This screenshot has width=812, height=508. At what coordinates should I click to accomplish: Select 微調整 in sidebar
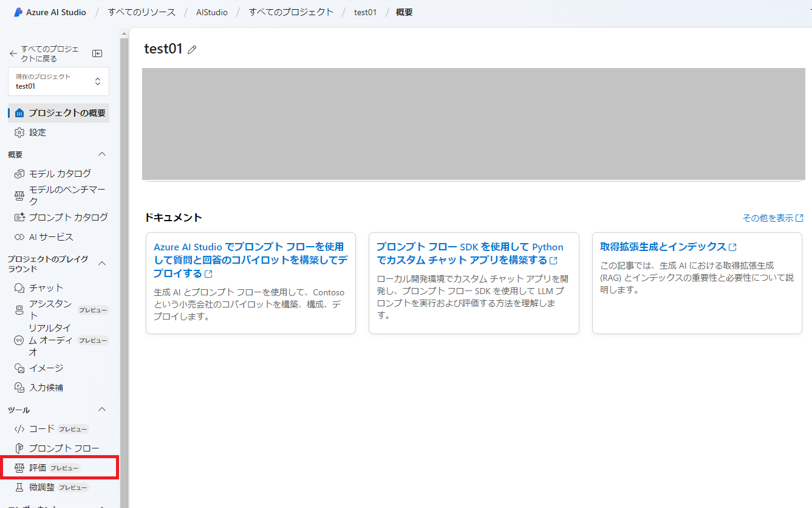[58, 487]
